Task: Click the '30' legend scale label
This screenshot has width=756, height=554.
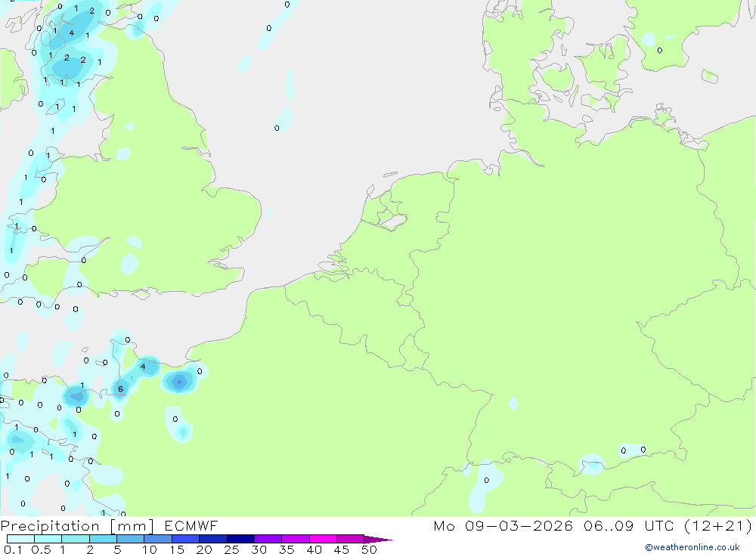Action: (259, 549)
